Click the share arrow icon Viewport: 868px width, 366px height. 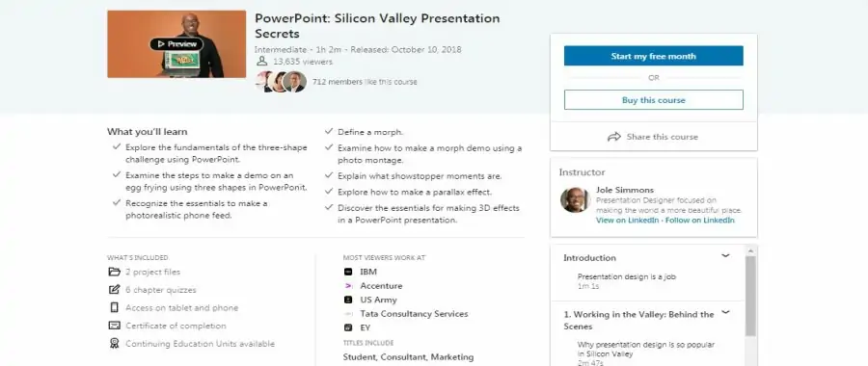(x=614, y=137)
